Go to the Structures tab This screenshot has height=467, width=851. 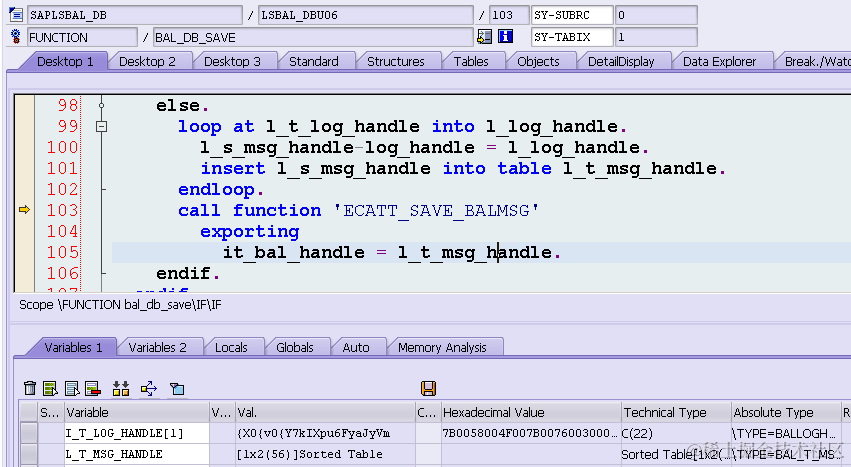tap(396, 61)
